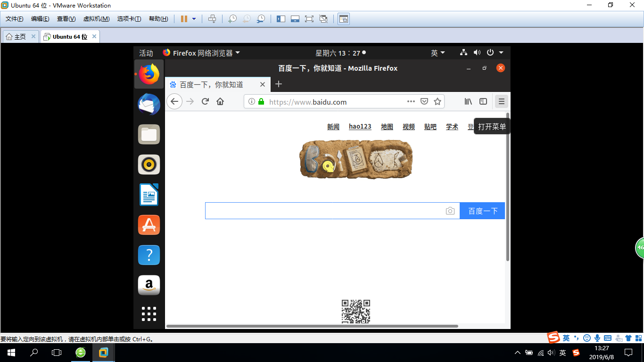Launch Firefox from the Ubuntu dock
The width and height of the screenshot is (644, 362).
(149, 74)
